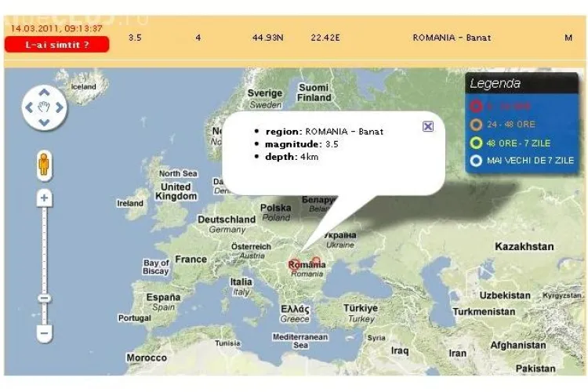The image size is (588, 392).
Task: Click the '24 - 48 ORE' legend label
Action: pos(511,125)
